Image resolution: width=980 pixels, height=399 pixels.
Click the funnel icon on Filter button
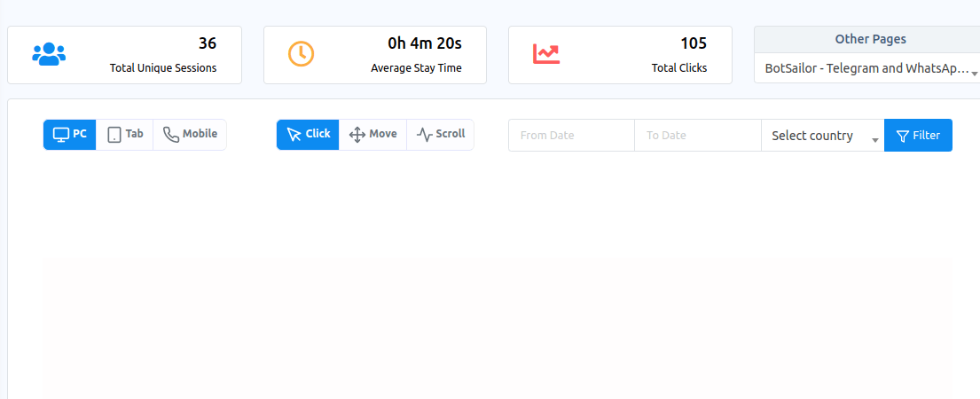pyautogui.click(x=903, y=136)
